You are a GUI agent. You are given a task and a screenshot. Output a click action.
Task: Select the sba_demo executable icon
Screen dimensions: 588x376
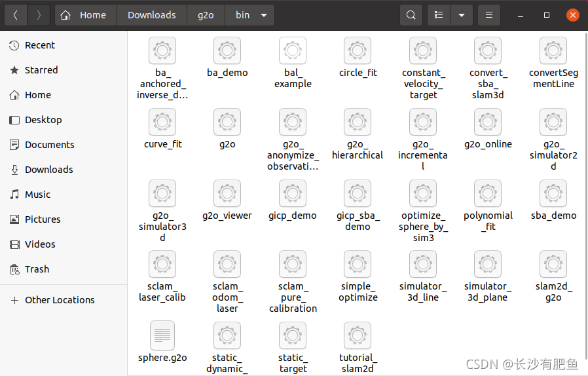[x=553, y=193]
